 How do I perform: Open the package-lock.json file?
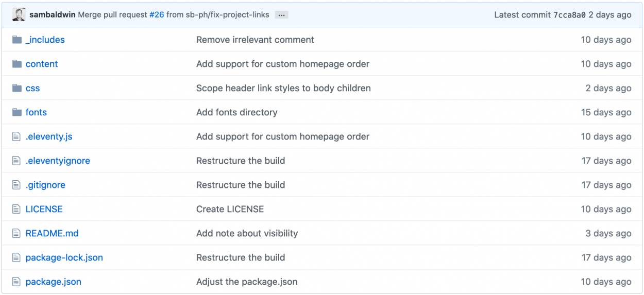pos(64,257)
